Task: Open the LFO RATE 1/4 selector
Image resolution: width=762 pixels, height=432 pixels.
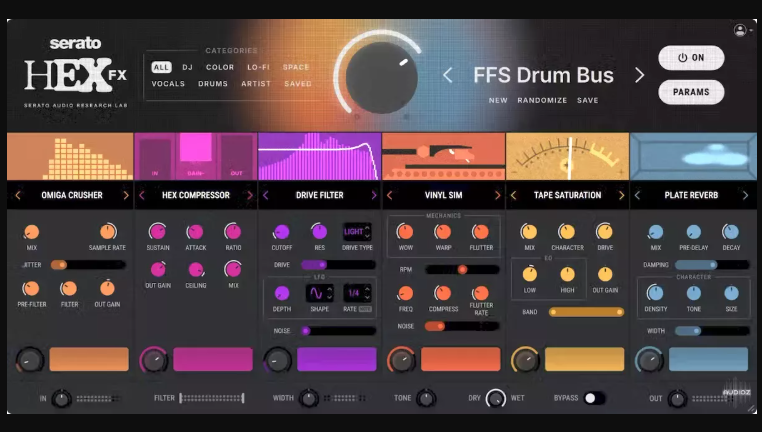Action: pos(357,293)
